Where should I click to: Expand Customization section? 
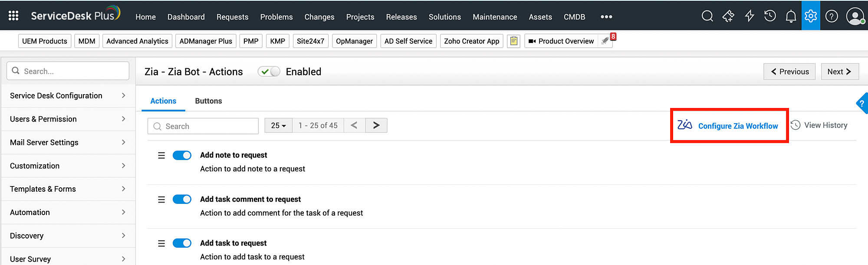68,166
